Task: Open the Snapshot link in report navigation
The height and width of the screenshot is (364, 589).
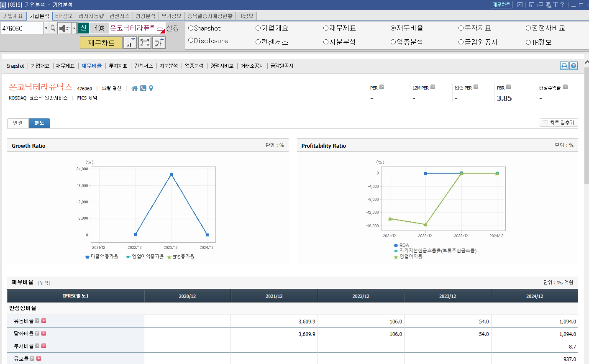Action: (15, 66)
